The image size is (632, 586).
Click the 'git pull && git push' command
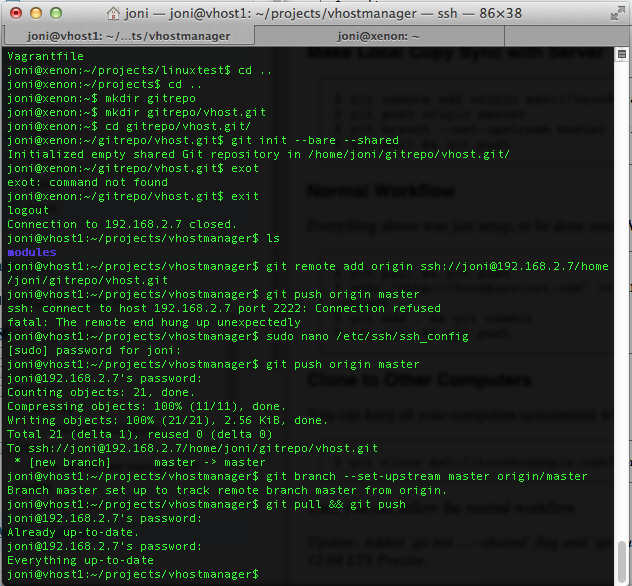pyautogui.click(x=336, y=504)
